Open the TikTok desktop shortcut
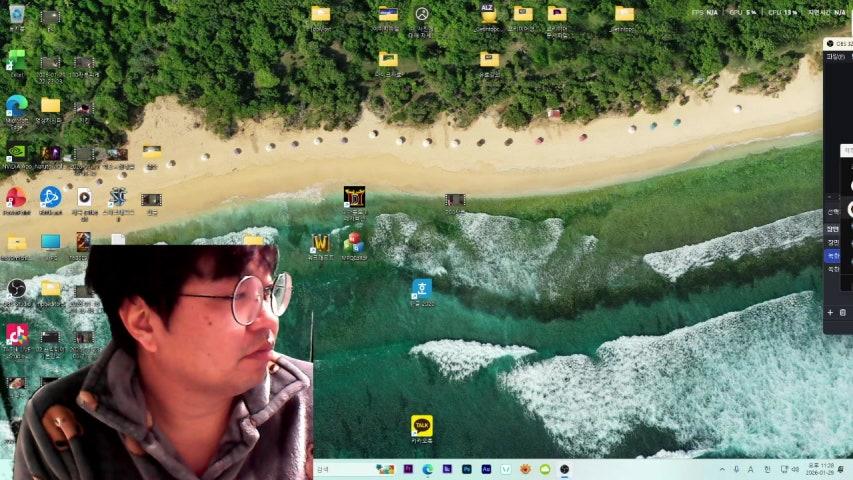Screen dimensions: 853x480 tap(17, 334)
